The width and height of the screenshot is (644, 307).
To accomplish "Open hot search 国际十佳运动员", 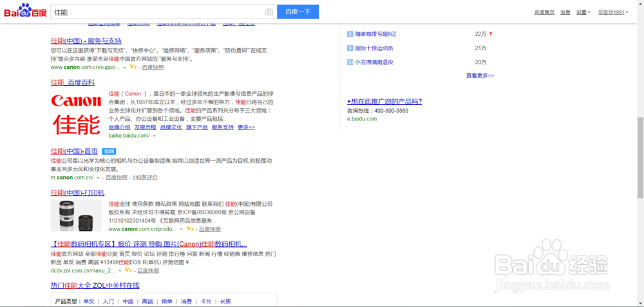I will point(374,48).
